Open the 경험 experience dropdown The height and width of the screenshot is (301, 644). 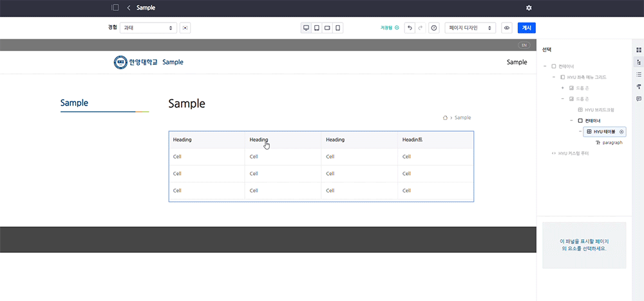(148, 28)
